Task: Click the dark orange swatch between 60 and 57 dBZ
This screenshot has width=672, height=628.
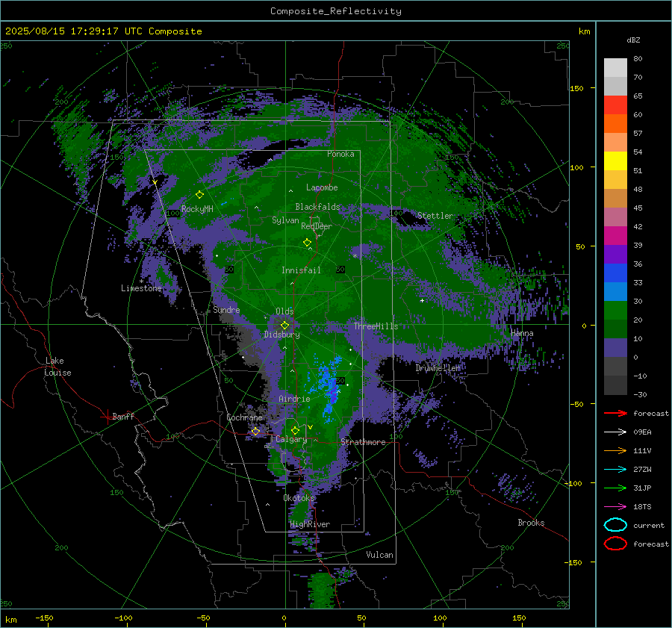Action: tap(615, 124)
